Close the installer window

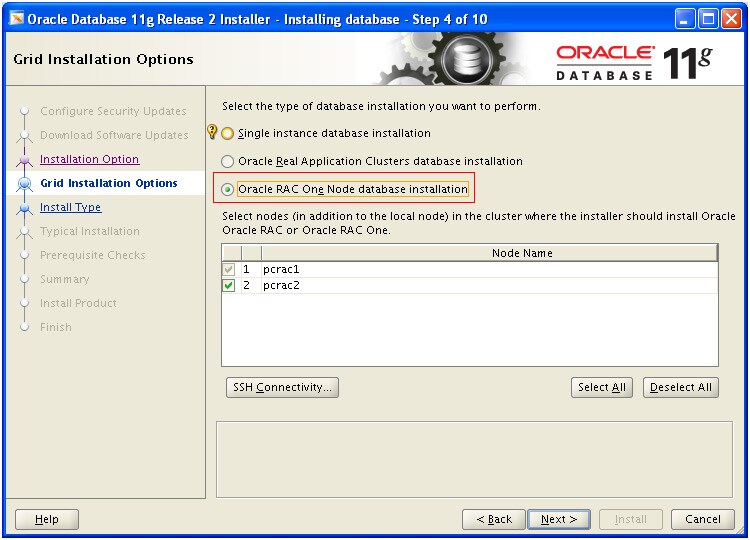coord(732,19)
